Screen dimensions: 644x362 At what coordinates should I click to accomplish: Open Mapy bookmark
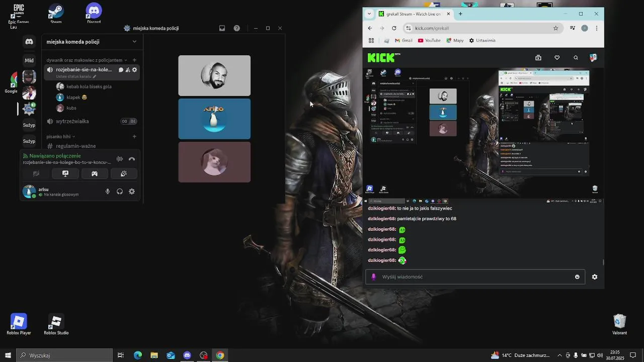pos(455,41)
